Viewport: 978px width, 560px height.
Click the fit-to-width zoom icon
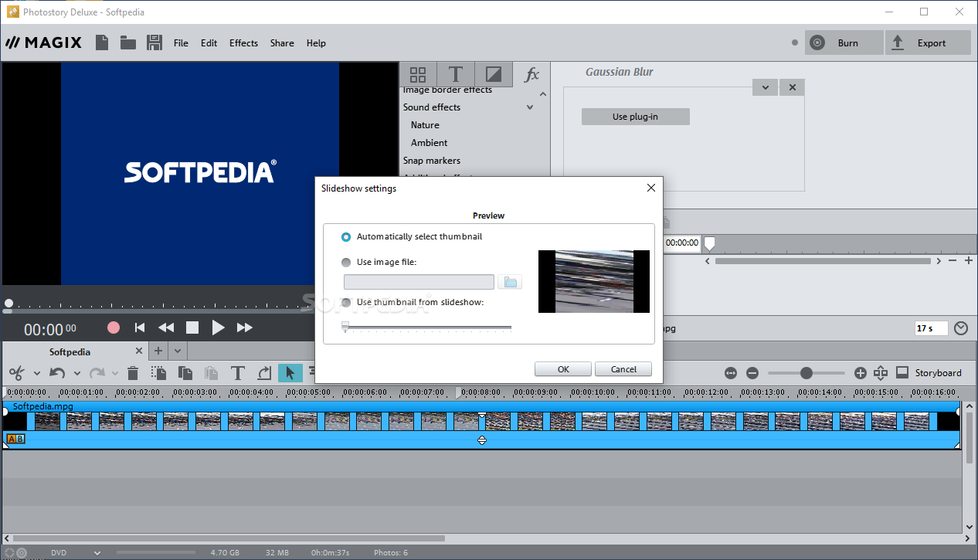coord(731,373)
